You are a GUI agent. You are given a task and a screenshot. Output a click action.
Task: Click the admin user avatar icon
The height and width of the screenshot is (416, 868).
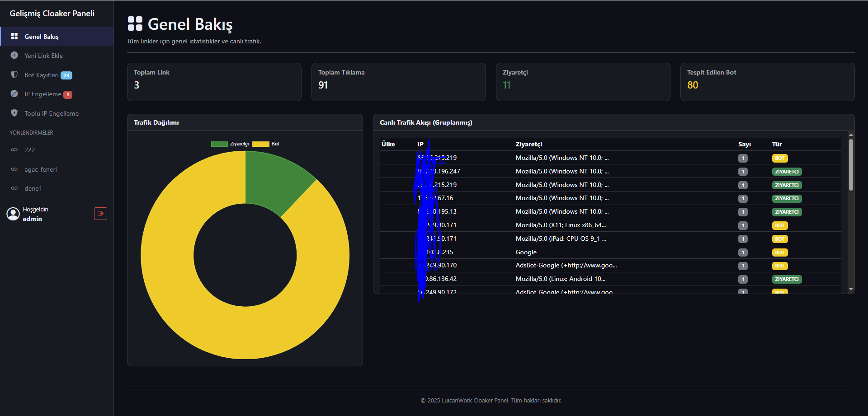point(13,214)
